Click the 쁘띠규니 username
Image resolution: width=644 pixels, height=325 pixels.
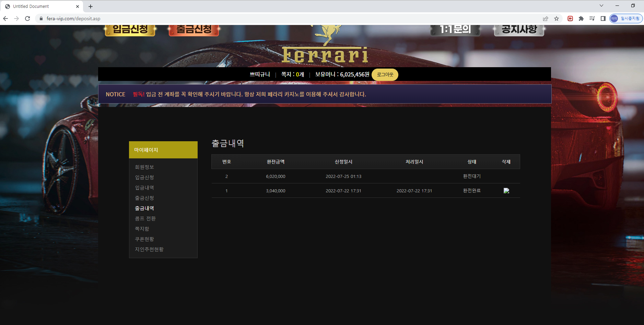[x=260, y=74]
